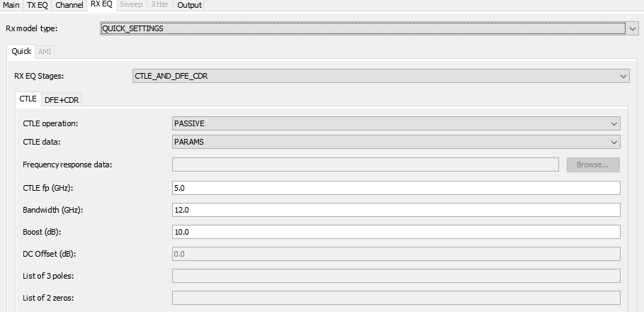Click the Browse button for frequency response
This screenshot has height=312, width=644.
click(x=593, y=165)
